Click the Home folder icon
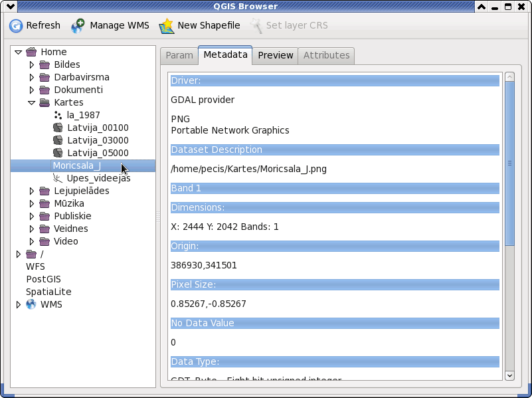The width and height of the screenshot is (532, 398). (31, 52)
